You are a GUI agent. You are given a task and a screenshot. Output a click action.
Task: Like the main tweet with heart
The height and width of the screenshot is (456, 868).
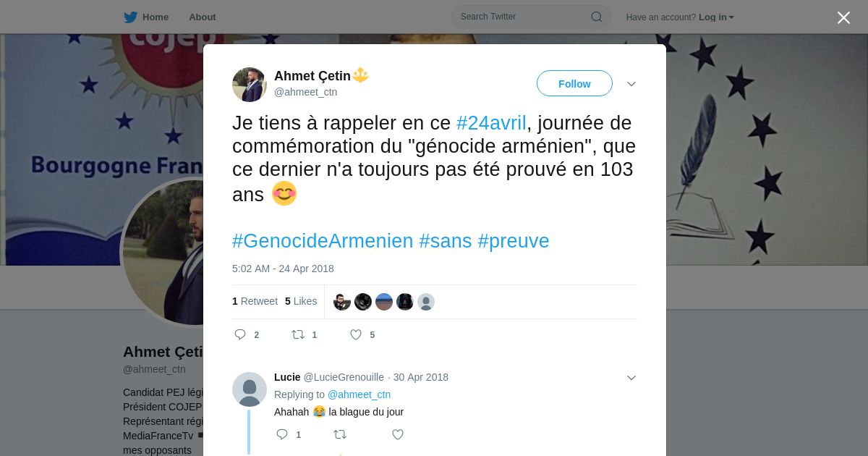pos(356,334)
